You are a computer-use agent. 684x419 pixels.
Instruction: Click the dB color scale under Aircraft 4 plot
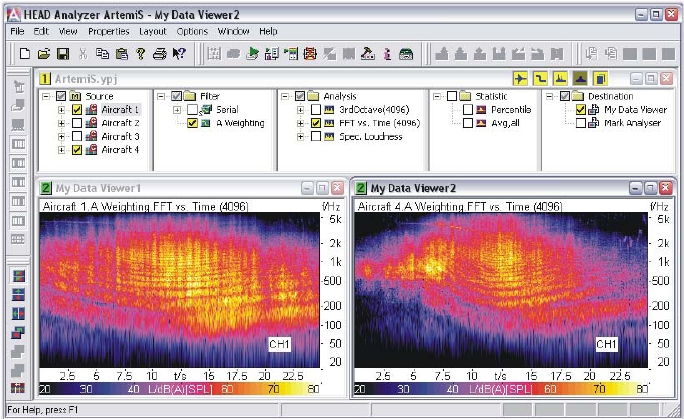[501, 388]
